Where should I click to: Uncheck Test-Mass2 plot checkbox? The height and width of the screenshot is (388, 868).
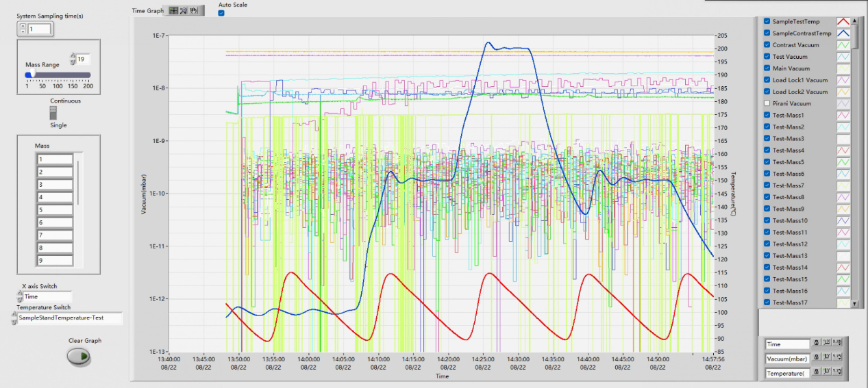(767, 127)
